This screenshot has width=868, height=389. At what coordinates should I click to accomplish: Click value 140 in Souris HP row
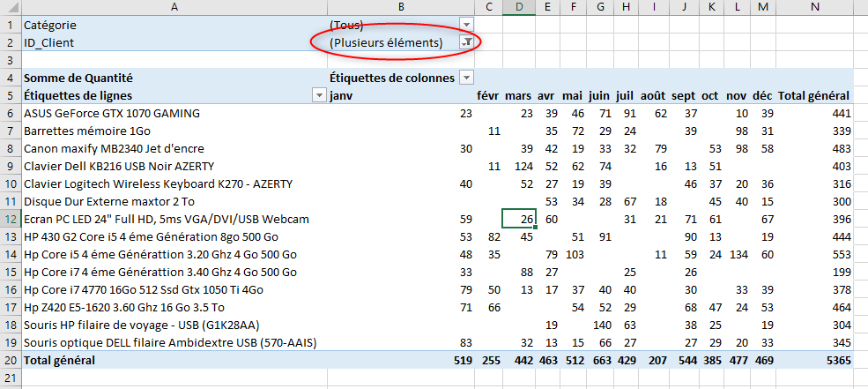coord(602,325)
